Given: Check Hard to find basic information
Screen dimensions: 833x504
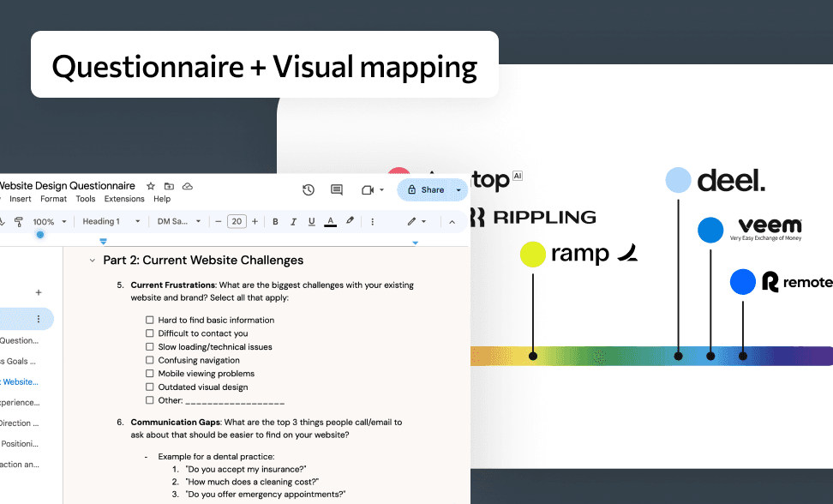Looking at the screenshot, I should tap(150, 321).
